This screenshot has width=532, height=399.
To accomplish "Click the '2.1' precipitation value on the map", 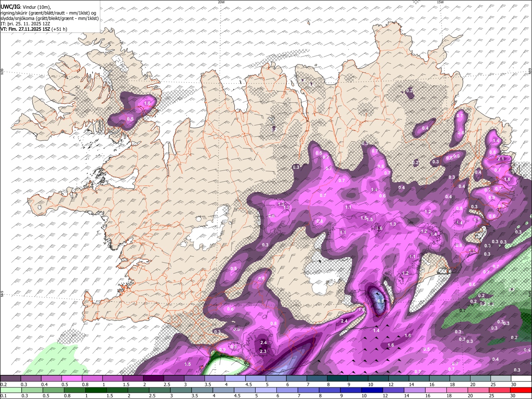I will [501, 159].
